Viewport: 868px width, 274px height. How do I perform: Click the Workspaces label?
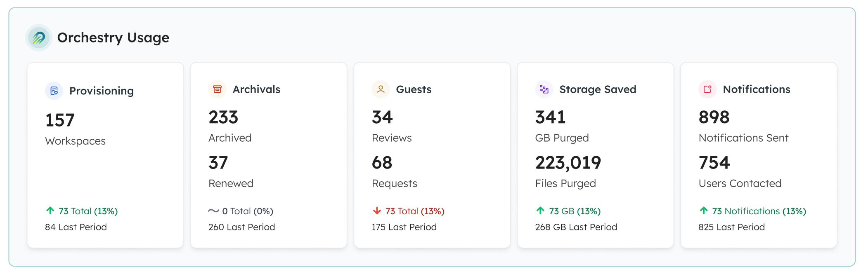coord(76,141)
